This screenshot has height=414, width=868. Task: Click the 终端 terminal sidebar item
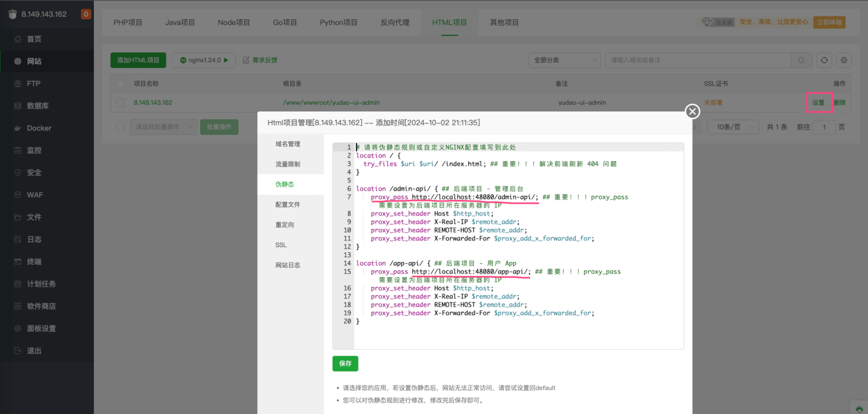tap(34, 262)
